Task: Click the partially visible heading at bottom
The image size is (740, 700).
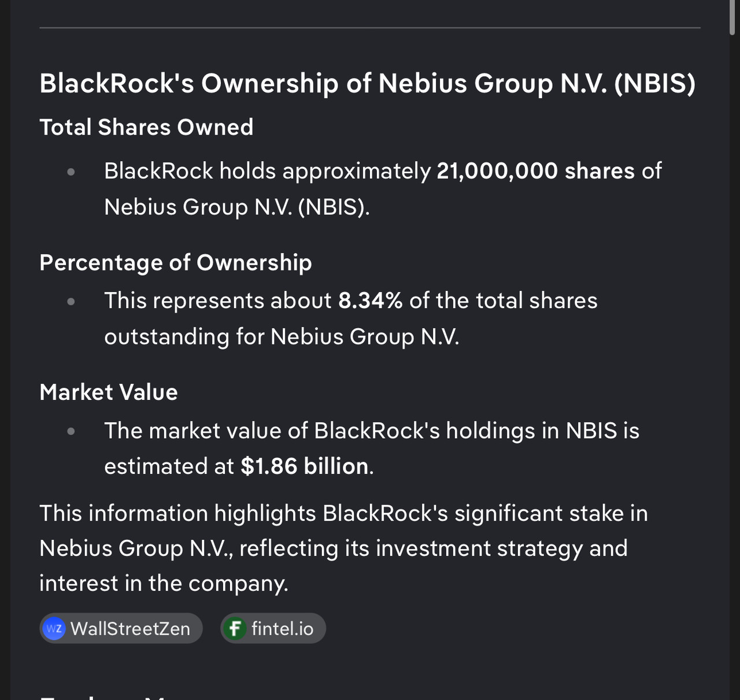Action: coord(104,695)
